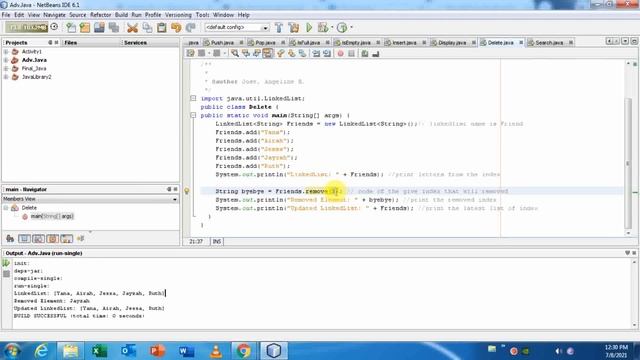Open the editor tabs list dropdown
The image size is (640, 360).
(625, 42)
